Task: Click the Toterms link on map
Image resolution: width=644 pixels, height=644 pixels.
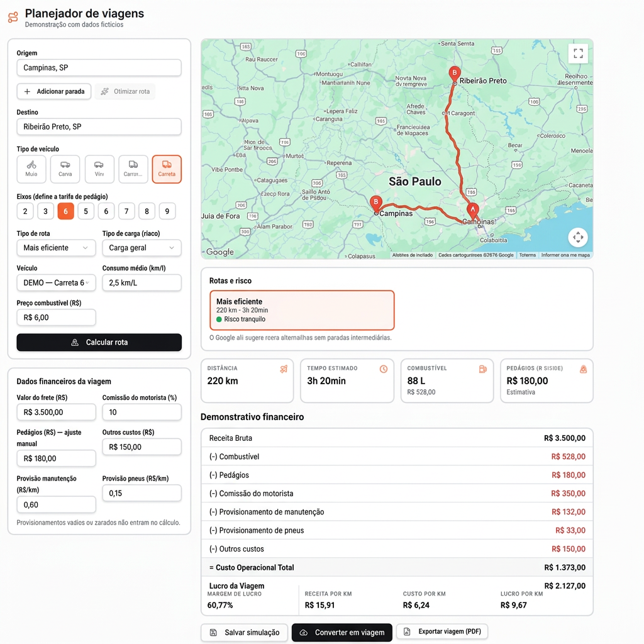Action: point(528,255)
